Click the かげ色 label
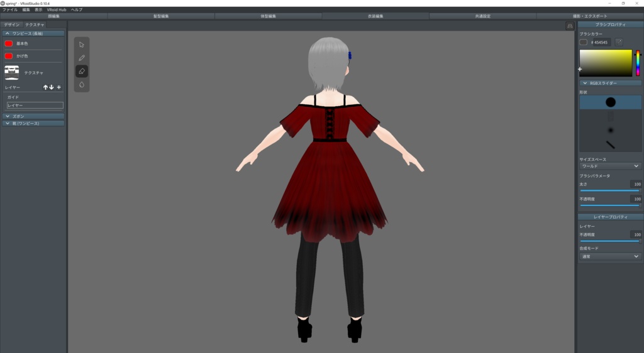The width and height of the screenshot is (644, 353). pyautogui.click(x=22, y=56)
